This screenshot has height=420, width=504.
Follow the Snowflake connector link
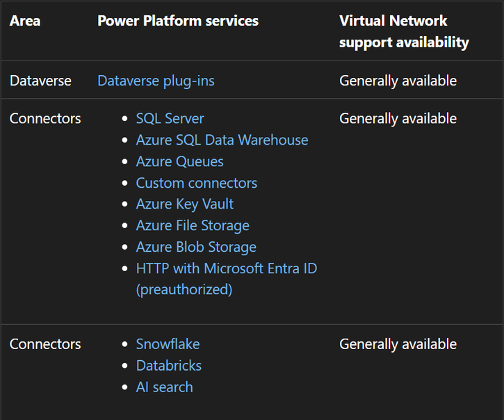168,344
